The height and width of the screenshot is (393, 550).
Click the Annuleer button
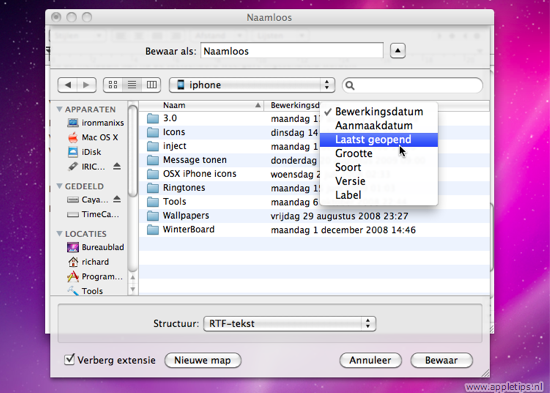370,360
